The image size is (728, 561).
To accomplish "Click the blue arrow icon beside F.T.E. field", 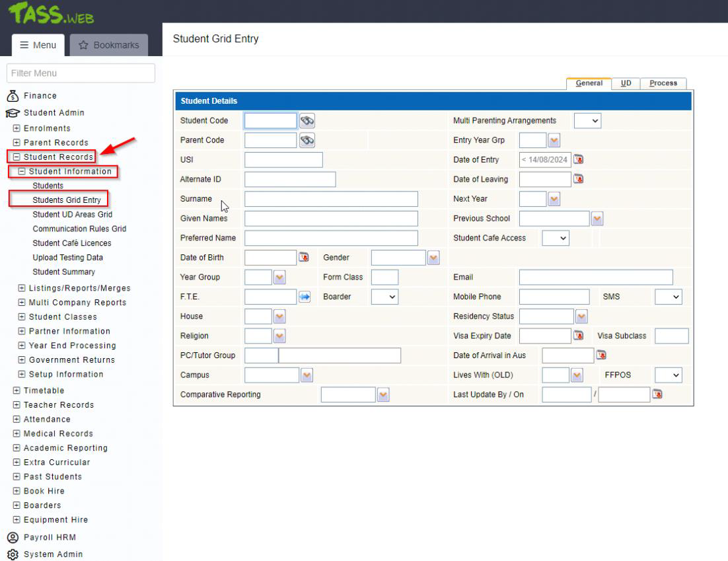I will (305, 297).
